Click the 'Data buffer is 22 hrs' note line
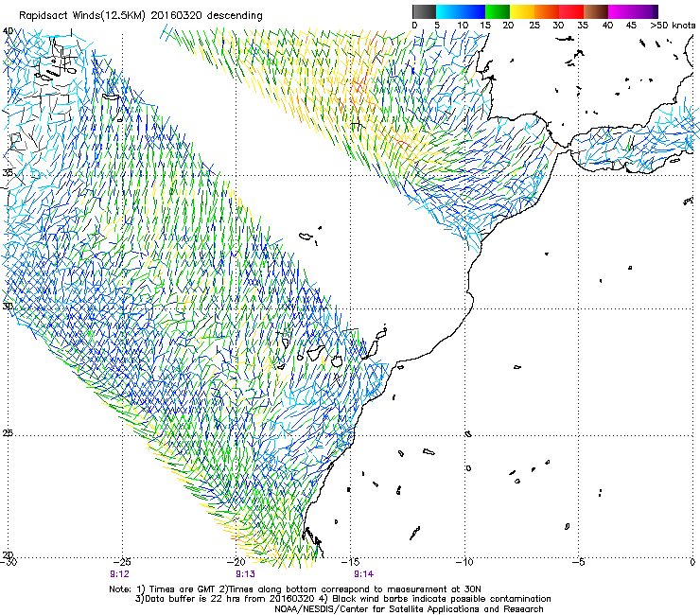Image resolution: width=700 pixels, height=615 pixels. point(342,599)
